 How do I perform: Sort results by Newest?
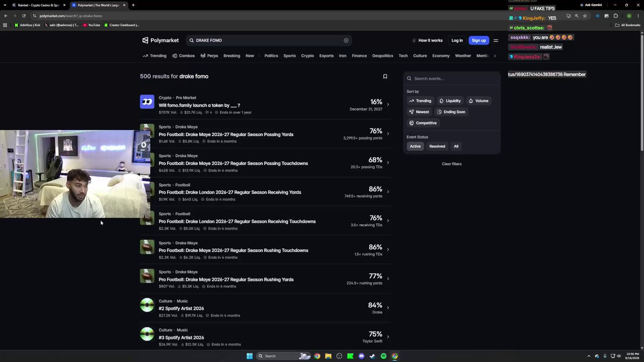click(x=419, y=112)
